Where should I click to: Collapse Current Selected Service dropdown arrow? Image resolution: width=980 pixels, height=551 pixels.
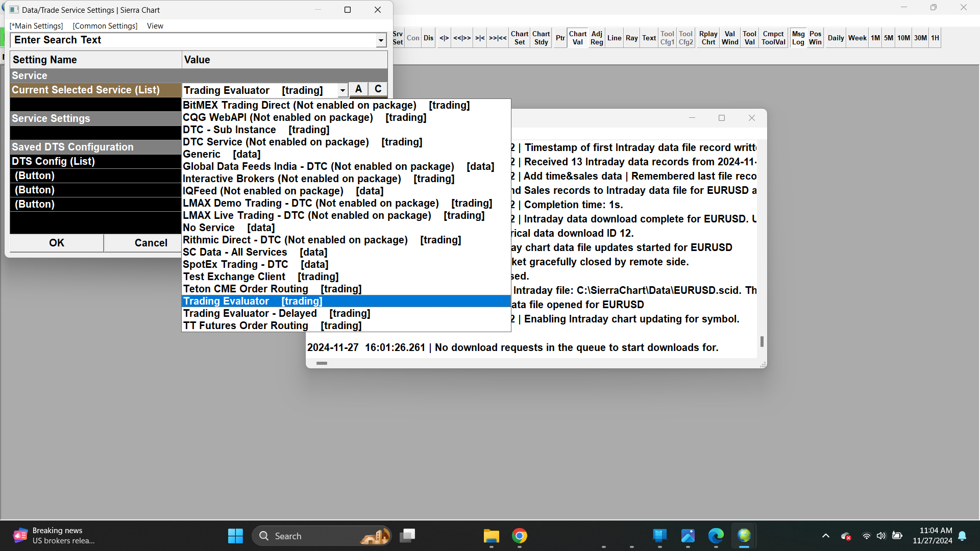[342, 90]
